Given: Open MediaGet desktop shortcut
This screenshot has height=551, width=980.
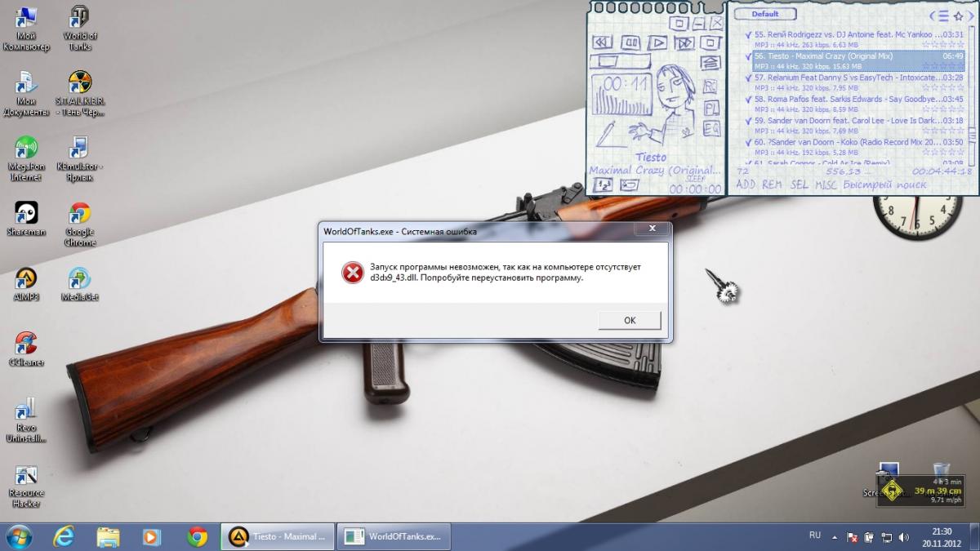Looking at the screenshot, I should pyautogui.click(x=79, y=284).
